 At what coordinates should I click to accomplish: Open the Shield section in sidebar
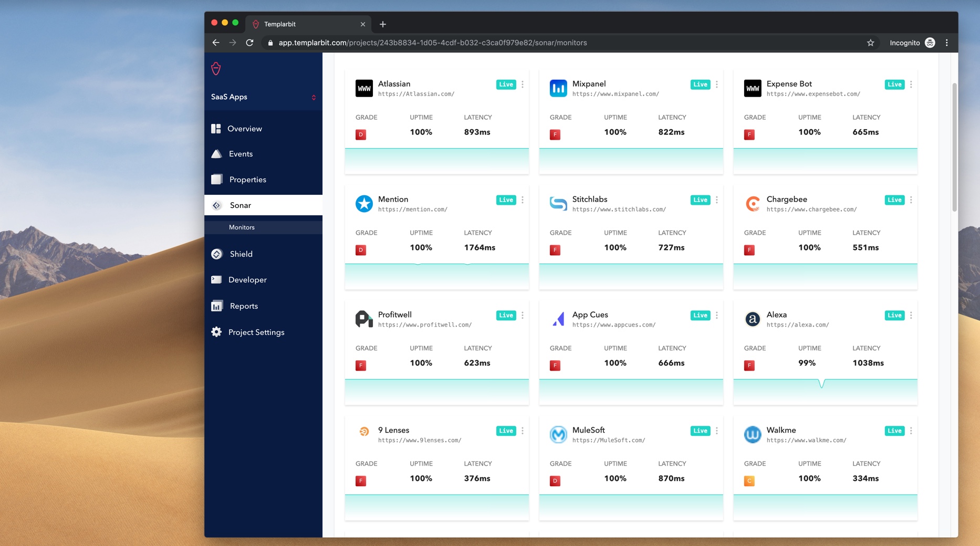[x=241, y=254]
